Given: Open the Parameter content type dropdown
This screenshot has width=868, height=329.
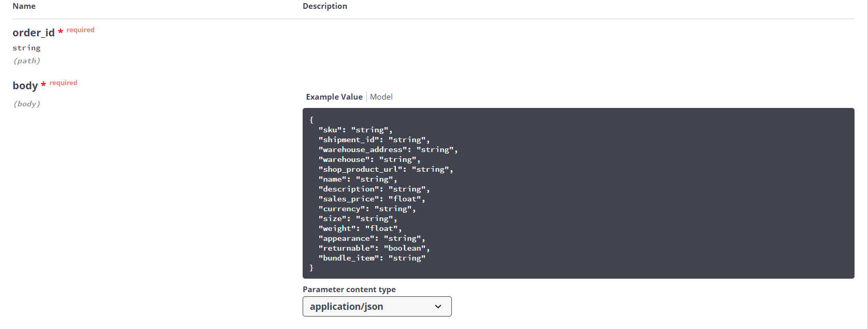Looking at the screenshot, I should (377, 306).
